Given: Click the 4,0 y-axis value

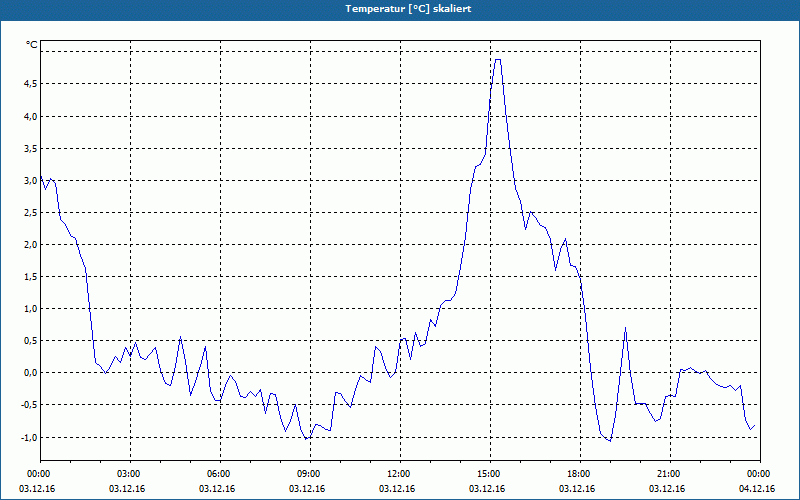Looking at the screenshot, I should click(x=31, y=116).
